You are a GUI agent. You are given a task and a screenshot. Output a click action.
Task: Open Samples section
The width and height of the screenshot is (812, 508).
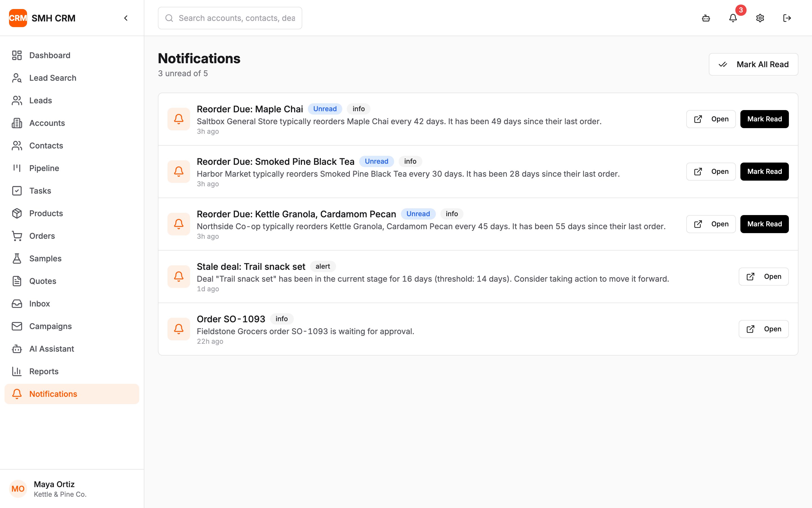pyautogui.click(x=72, y=258)
